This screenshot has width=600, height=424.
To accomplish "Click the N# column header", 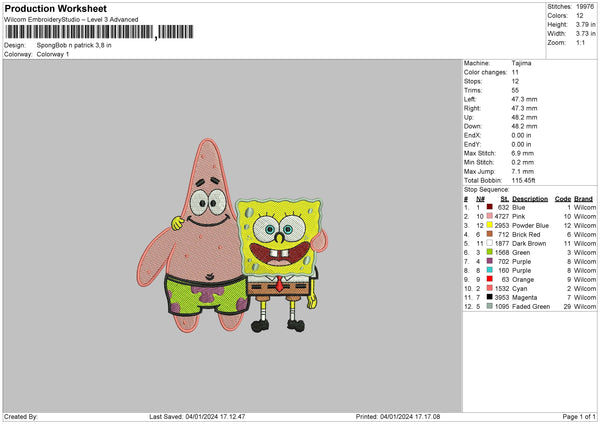I will 480,199.
